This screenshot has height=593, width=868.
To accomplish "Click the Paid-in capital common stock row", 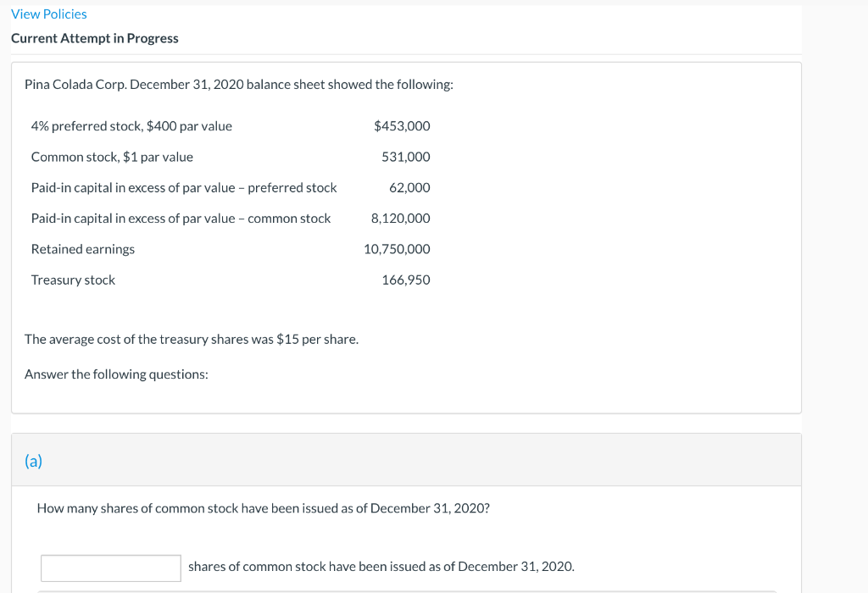I will [x=181, y=218].
